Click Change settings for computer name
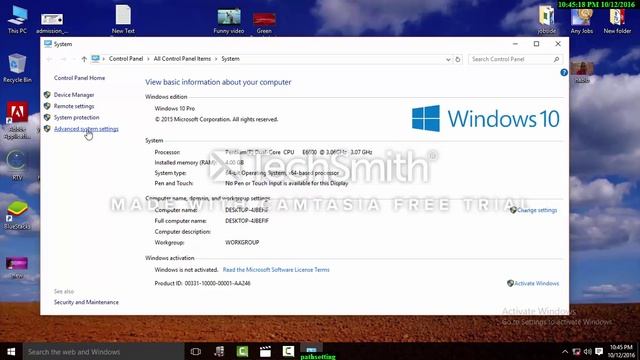The height and width of the screenshot is (360, 640). click(537, 210)
